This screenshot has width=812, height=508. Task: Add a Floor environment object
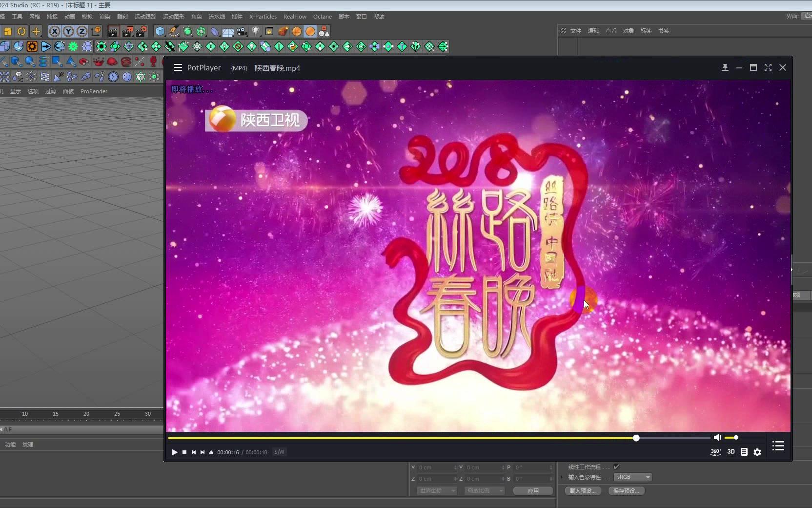228,31
